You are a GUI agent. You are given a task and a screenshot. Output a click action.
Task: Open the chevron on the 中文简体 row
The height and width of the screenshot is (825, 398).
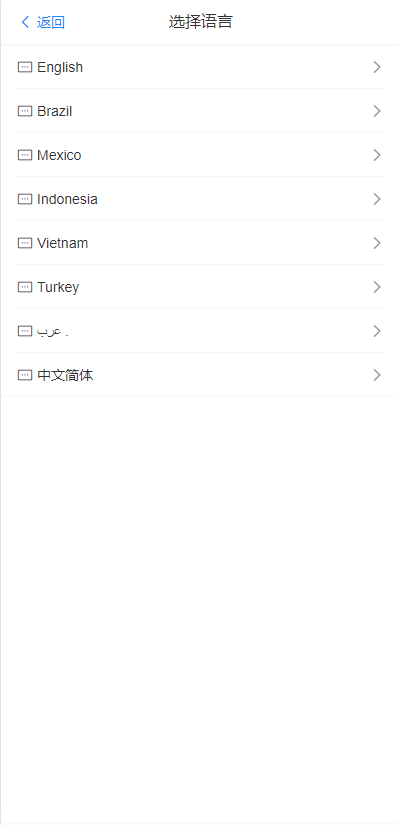pos(377,375)
